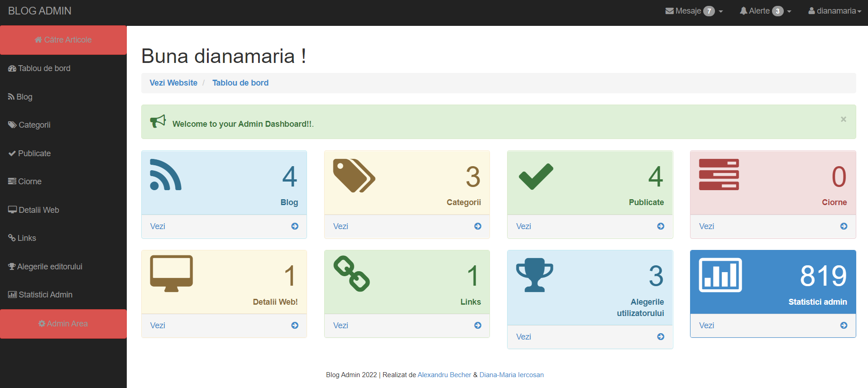Expand the Alerte notifications dropdown
This screenshot has height=388, width=868.
[765, 11]
